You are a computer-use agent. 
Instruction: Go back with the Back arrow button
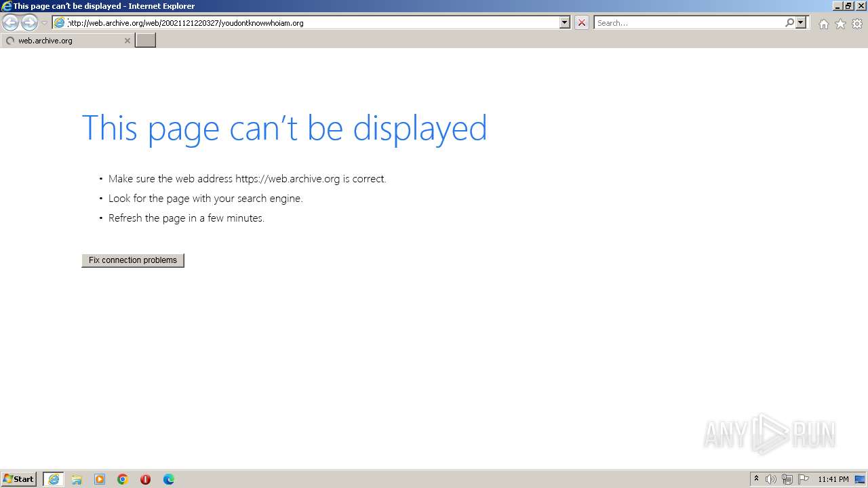click(x=10, y=23)
